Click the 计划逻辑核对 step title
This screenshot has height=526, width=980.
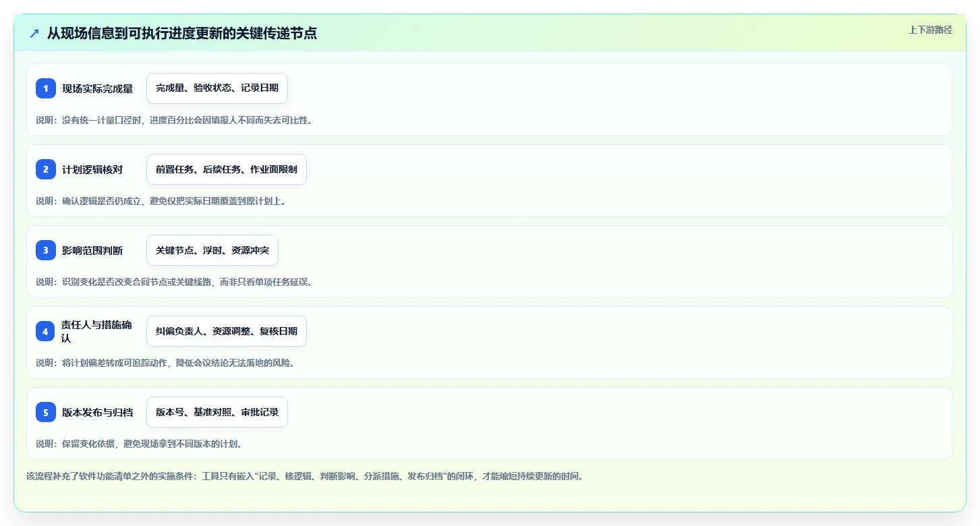[92, 169]
